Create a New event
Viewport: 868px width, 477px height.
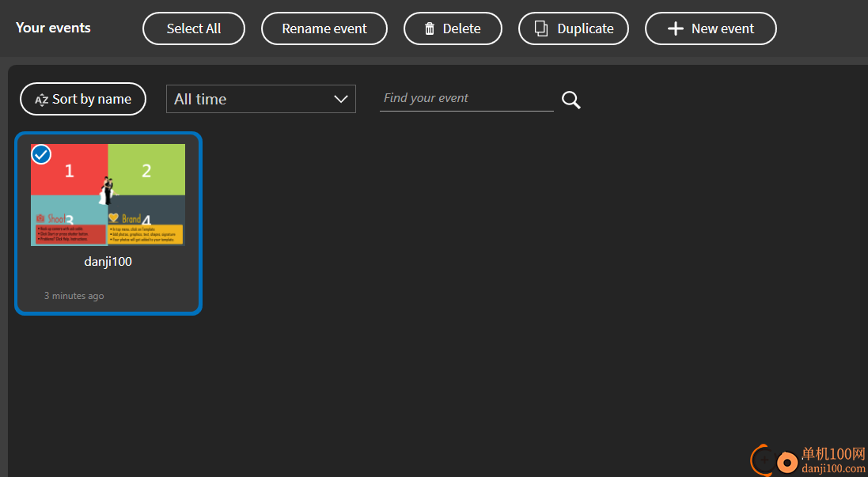pos(711,28)
